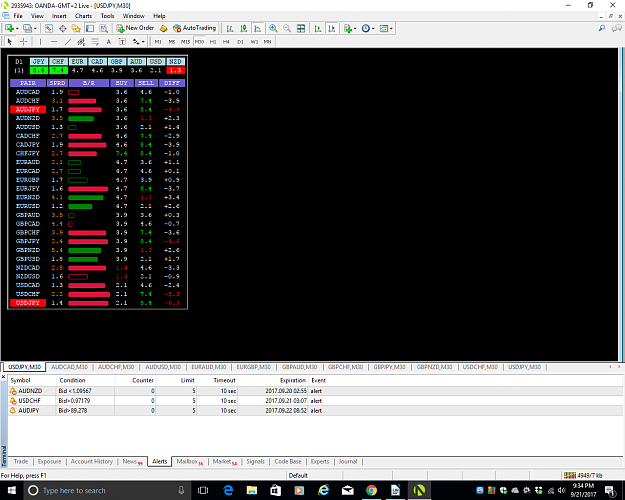This screenshot has height=500, width=625.
Task: Tile chart windows icon
Action: tap(301, 28)
